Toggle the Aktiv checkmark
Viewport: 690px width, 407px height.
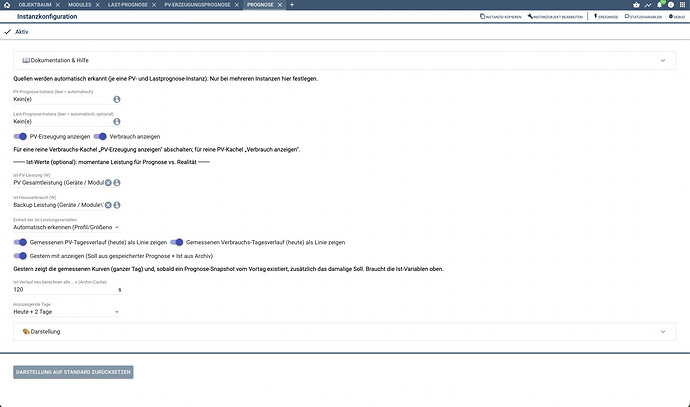[7, 32]
